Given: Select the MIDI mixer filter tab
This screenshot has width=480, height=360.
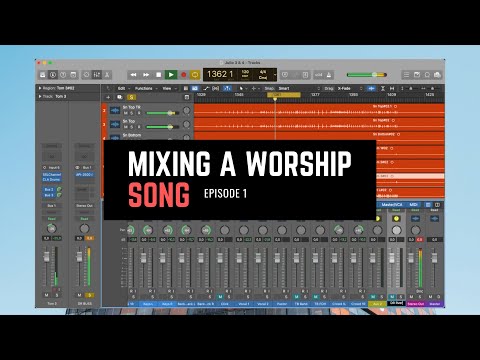Looking at the screenshot, I should click(x=413, y=205).
